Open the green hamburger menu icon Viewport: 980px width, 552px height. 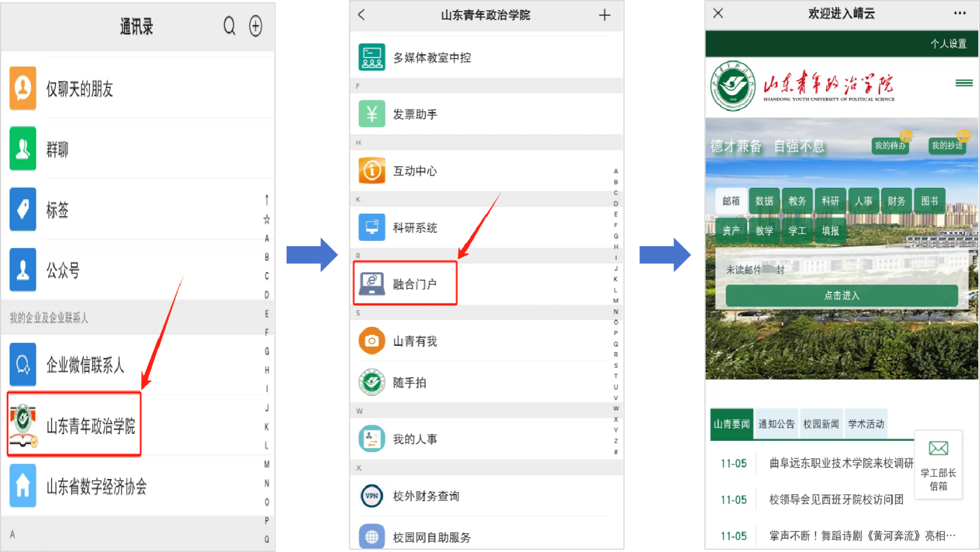click(964, 83)
